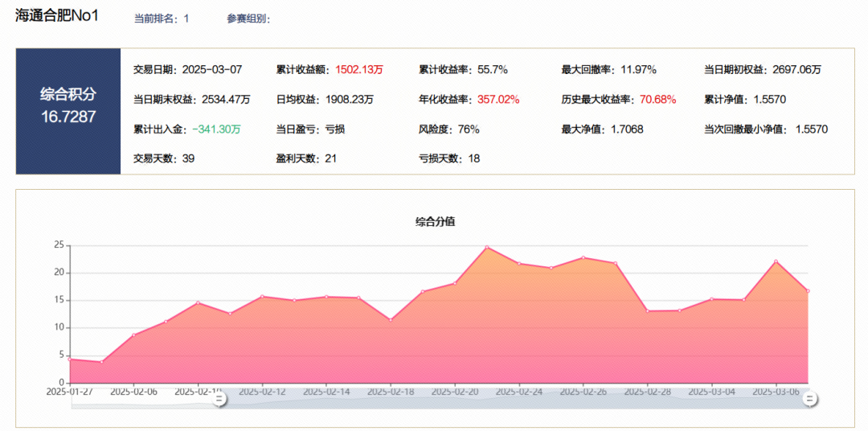Viewport: 868px width, 431px height.
Task: Click the left zoom slider handle
Action: [219, 399]
